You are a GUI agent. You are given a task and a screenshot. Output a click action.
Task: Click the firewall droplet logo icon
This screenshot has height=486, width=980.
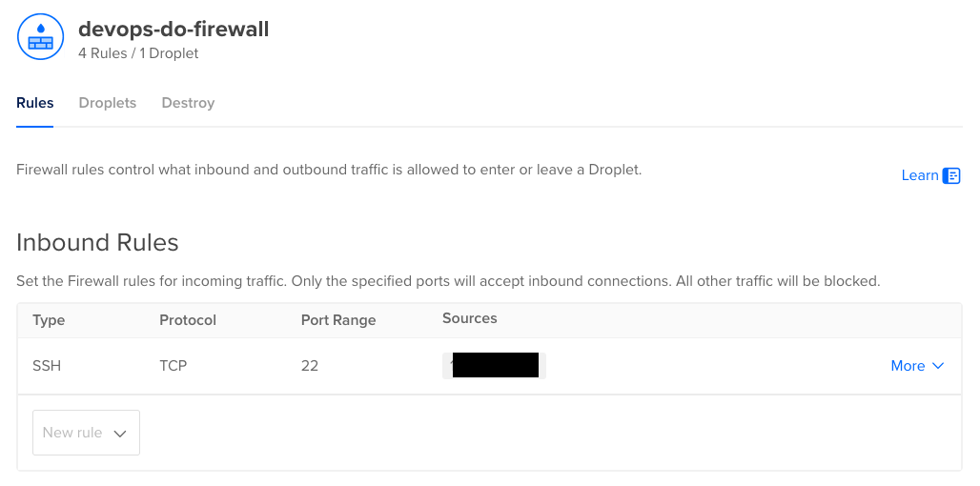coord(41,37)
